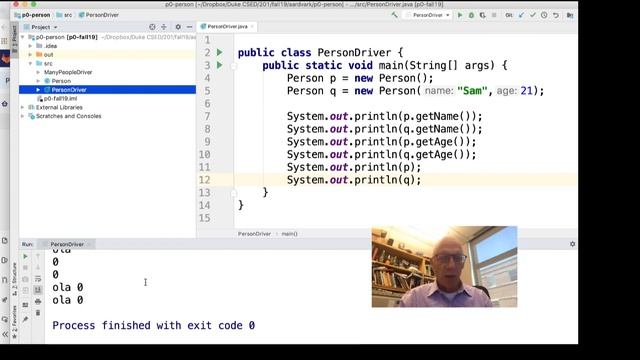640x360 pixels.
Task: Run PersonDriver with the top toolbar play icon
Action: point(460,15)
